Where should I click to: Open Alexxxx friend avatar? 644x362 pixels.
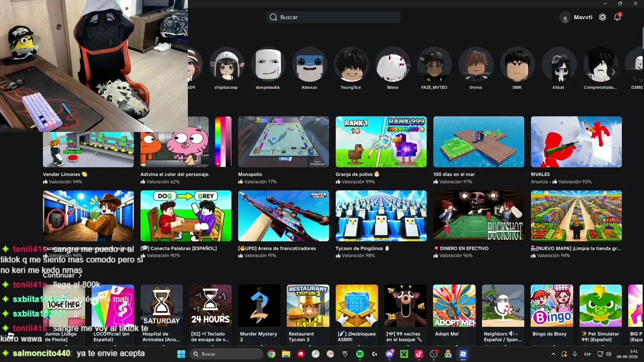tap(309, 64)
